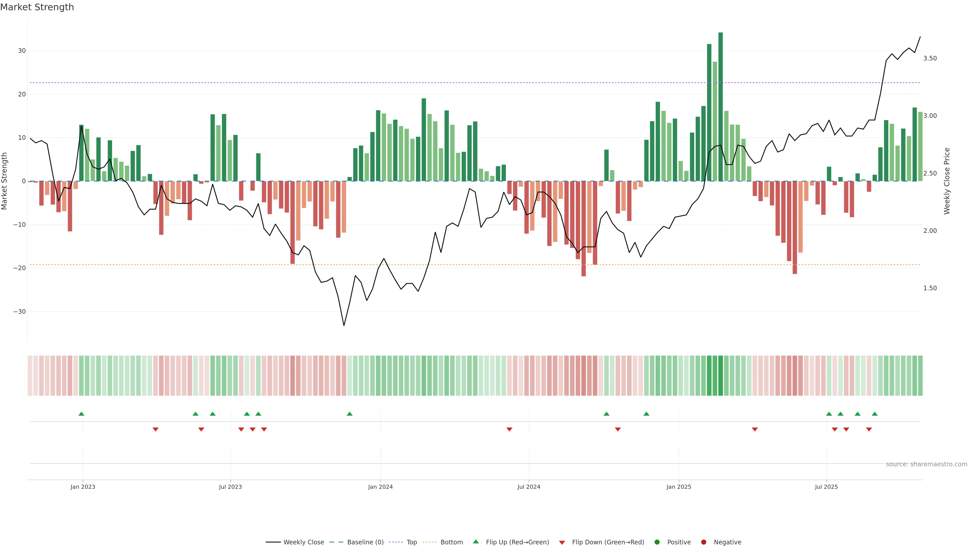
Task: Click the last green flip-up triangle marker
Action: click(875, 414)
